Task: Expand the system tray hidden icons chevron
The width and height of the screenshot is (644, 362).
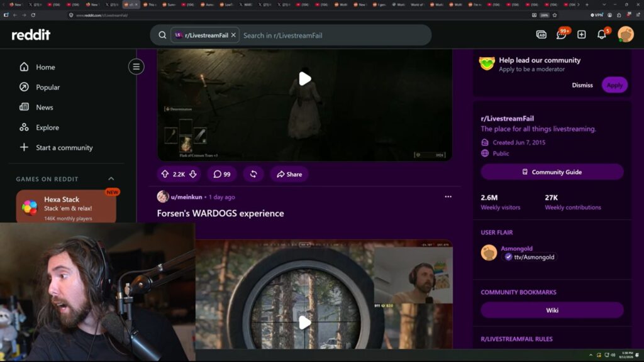Action: point(591,355)
